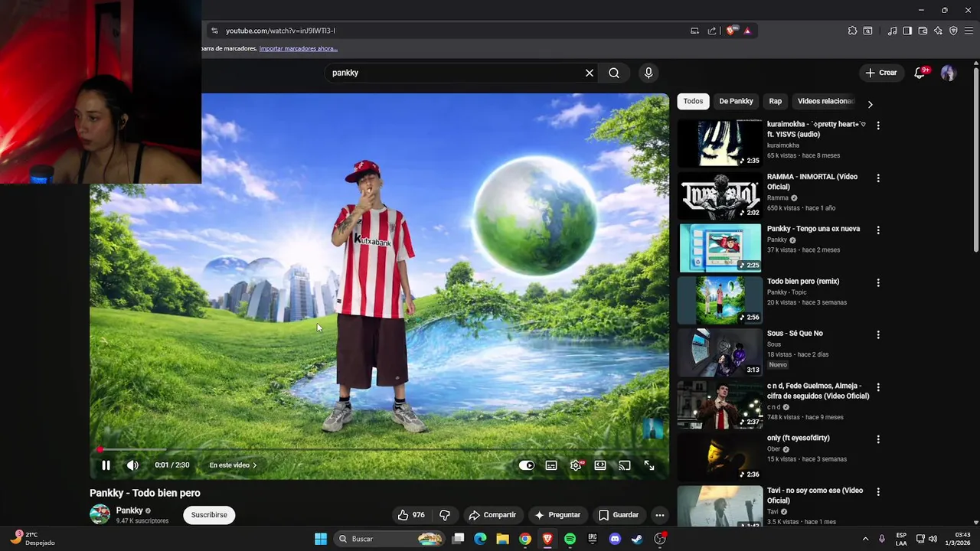Screen dimensions: 980x551
Task: Open Brave Leo AI sparkle icon
Action: (x=938, y=31)
